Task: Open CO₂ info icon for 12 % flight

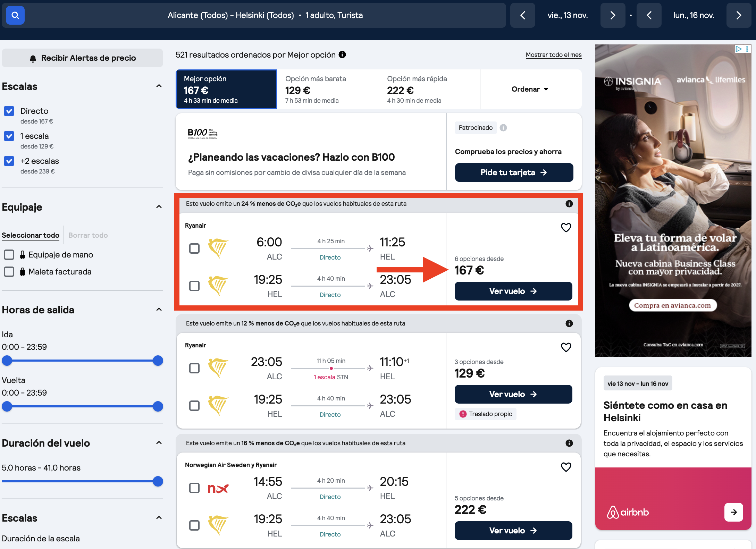Action: [x=569, y=323]
